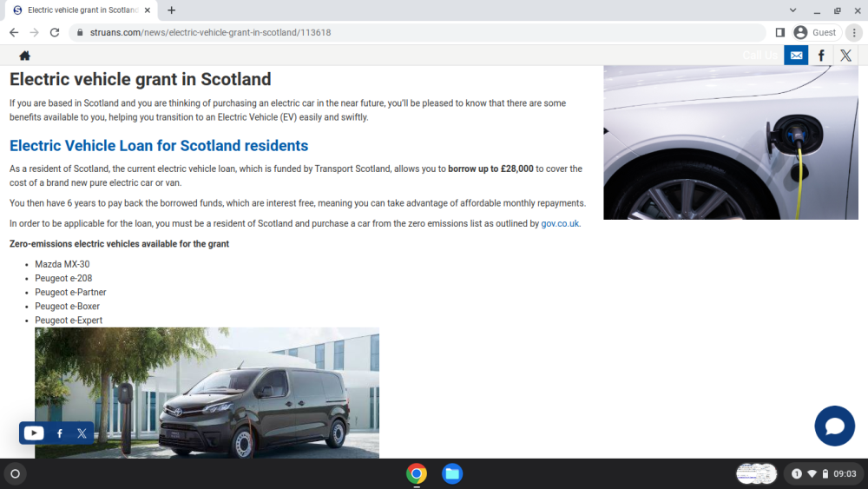Open the live chat bubble
Viewport: 868px width, 489px height.
tap(834, 426)
